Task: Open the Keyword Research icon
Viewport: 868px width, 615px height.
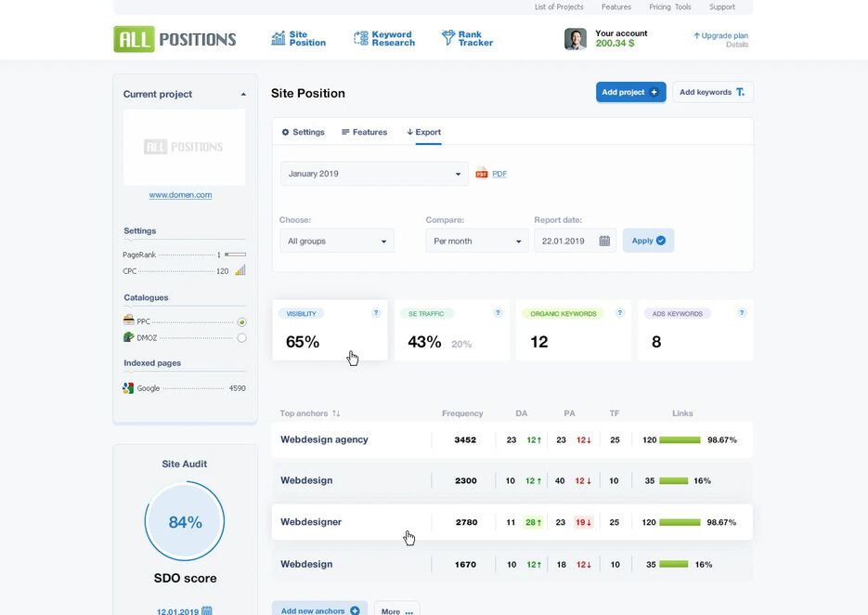Action: [x=361, y=38]
